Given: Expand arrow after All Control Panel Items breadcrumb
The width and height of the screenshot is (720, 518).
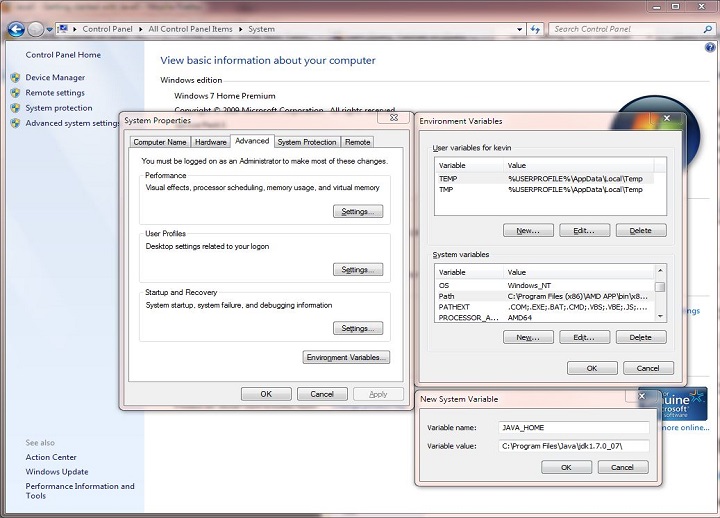Looking at the screenshot, I should click(240, 29).
